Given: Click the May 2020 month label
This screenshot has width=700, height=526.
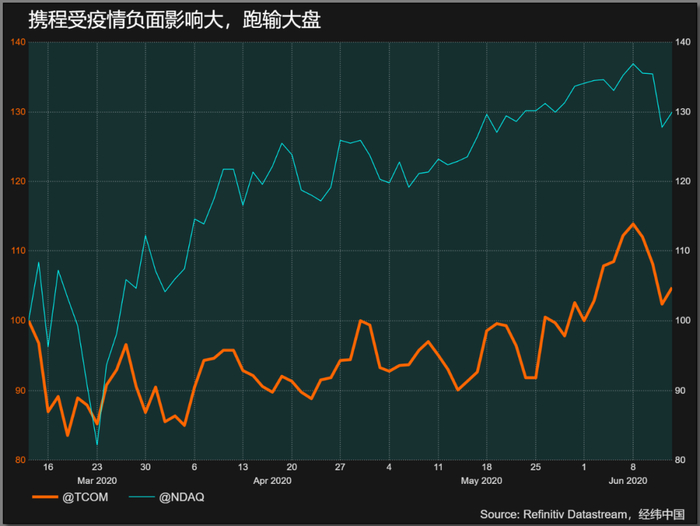Looking at the screenshot, I should coord(481,480).
